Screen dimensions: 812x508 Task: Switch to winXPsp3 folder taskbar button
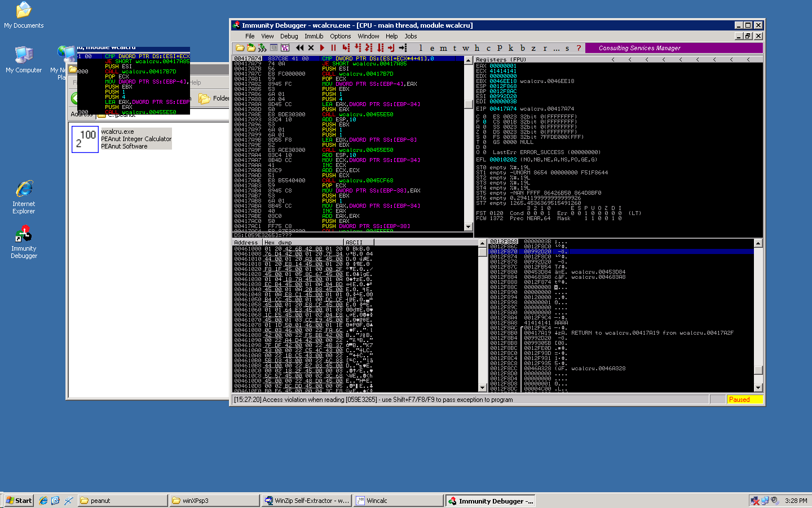215,500
